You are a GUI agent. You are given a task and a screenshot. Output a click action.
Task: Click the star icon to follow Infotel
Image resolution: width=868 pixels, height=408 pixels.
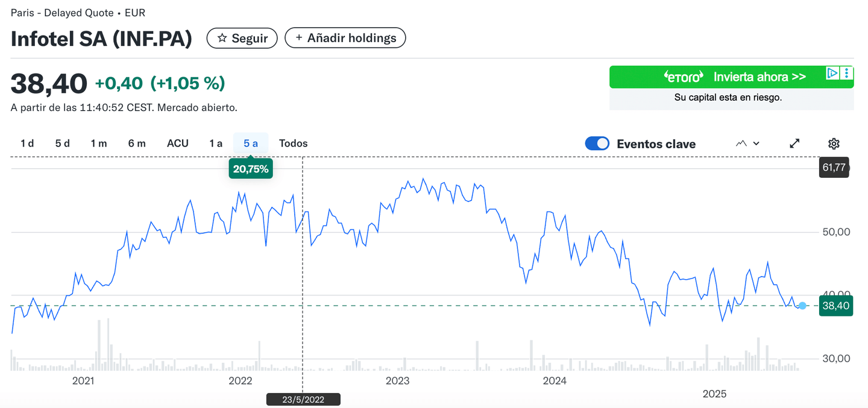pyautogui.click(x=222, y=38)
